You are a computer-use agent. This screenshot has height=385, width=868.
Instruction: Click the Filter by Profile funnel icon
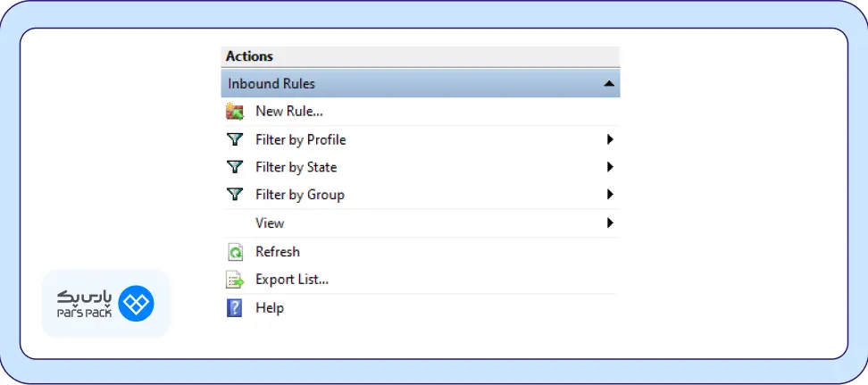(235, 139)
